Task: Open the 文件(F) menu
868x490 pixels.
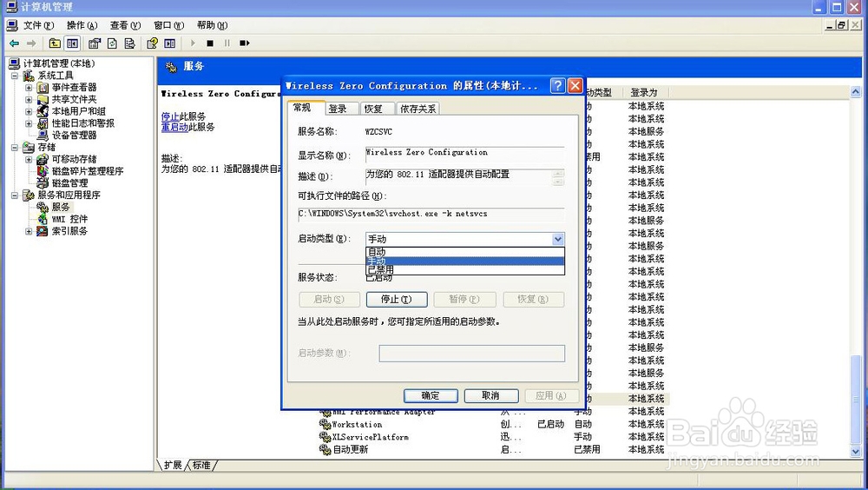Action: coord(39,25)
